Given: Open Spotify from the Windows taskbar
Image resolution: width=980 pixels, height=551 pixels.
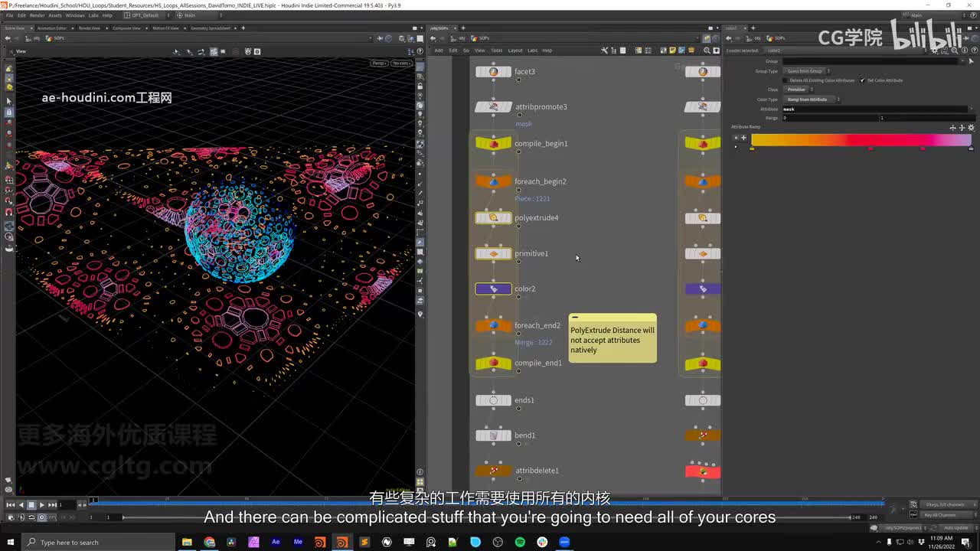Looking at the screenshot, I should [520, 542].
